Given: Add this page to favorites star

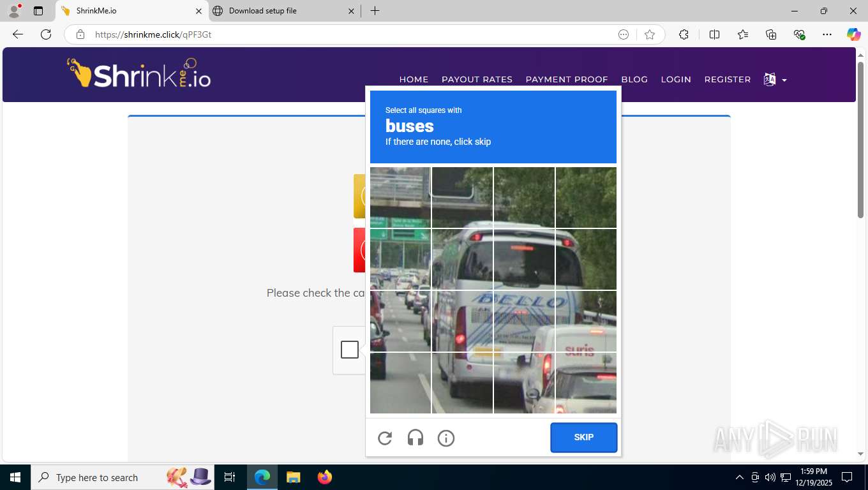Looking at the screenshot, I should tap(650, 34).
